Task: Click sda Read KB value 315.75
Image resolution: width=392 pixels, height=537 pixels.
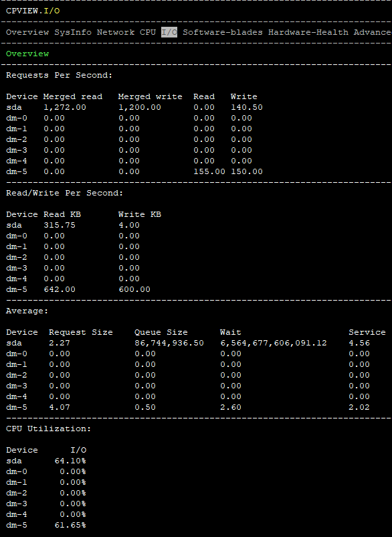Action: [60, 225]
